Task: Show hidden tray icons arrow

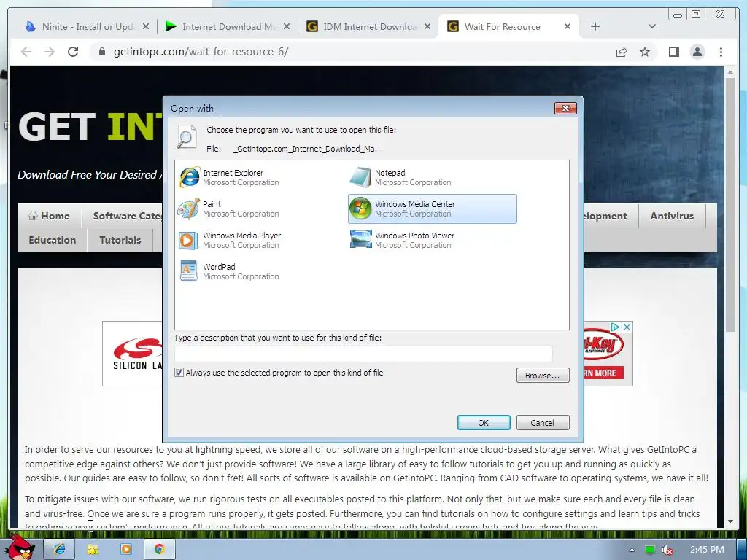Action: [x=632, y=550]
